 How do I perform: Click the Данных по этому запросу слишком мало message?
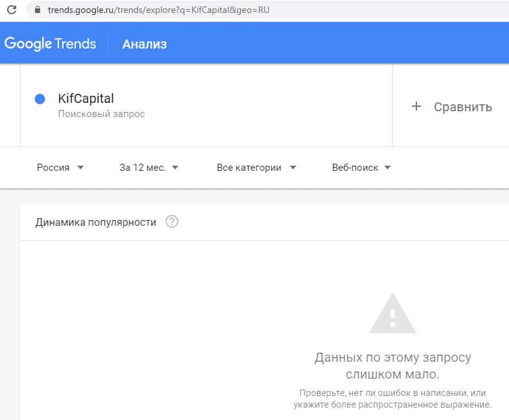(x=392, y=366)
